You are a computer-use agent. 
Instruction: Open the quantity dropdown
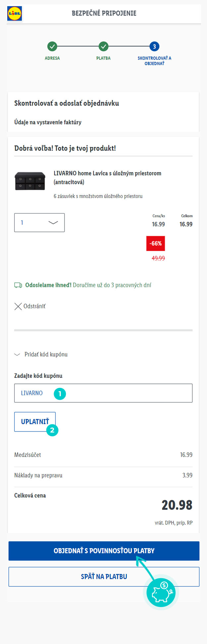point(39,223)
